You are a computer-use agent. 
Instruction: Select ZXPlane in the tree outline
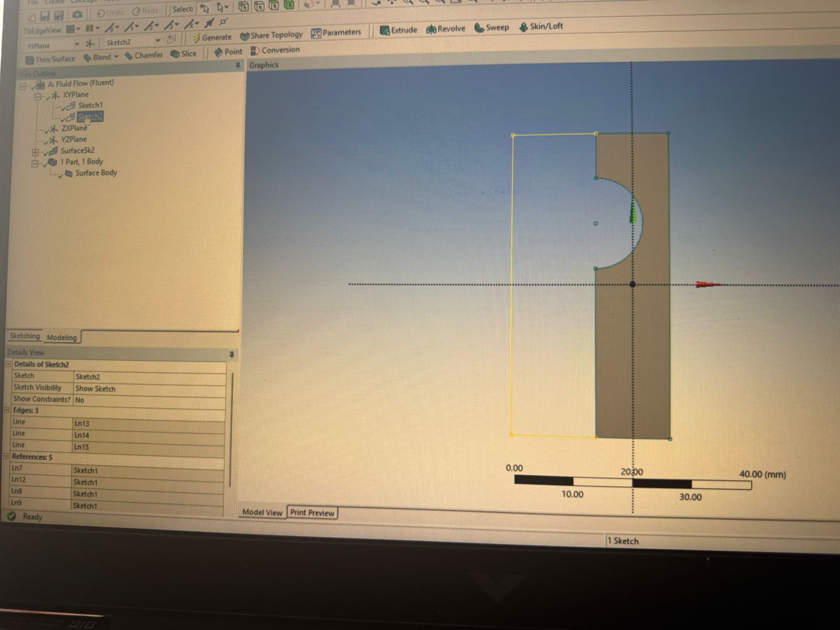(74, 128)
